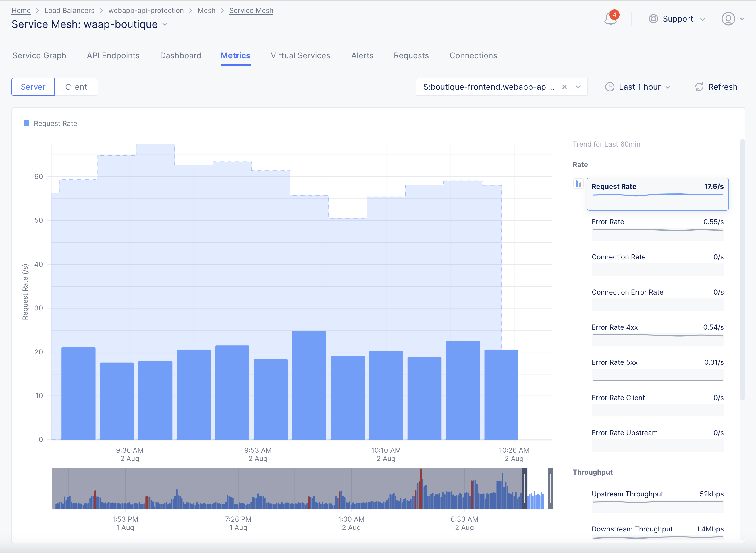Click the refresh circular-arrows icon

[699, 87]
